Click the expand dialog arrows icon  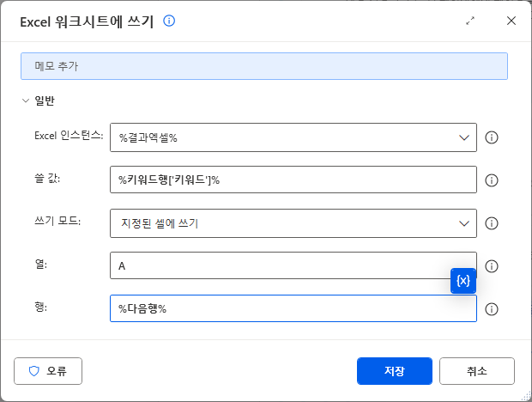[470, 21]
